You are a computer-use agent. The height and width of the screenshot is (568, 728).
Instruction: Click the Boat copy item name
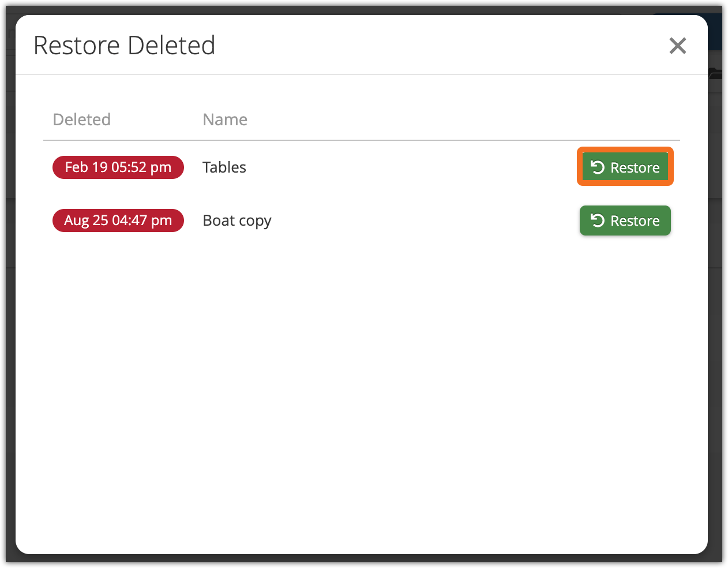click(x=237, y=221)
